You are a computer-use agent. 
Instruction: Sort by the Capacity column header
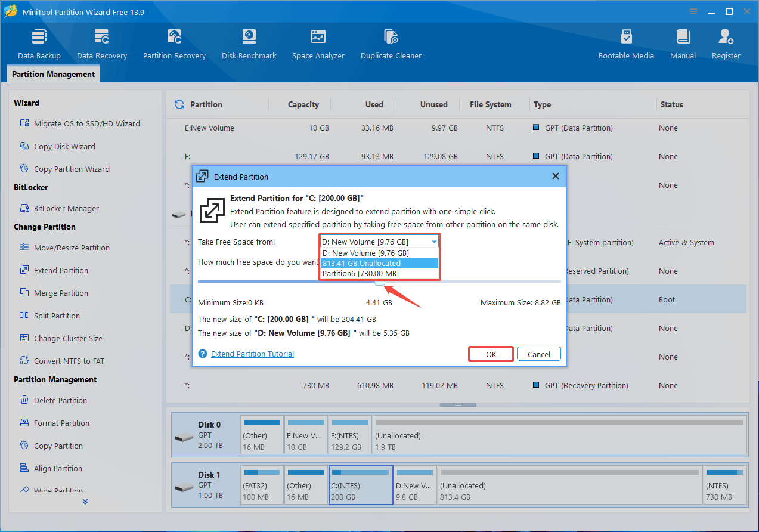click(x=303, y=104)
